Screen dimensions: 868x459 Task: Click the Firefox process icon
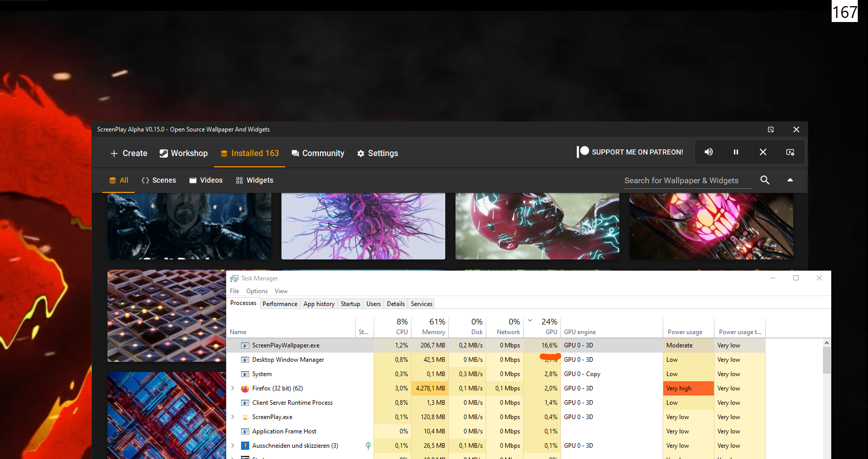245,388
